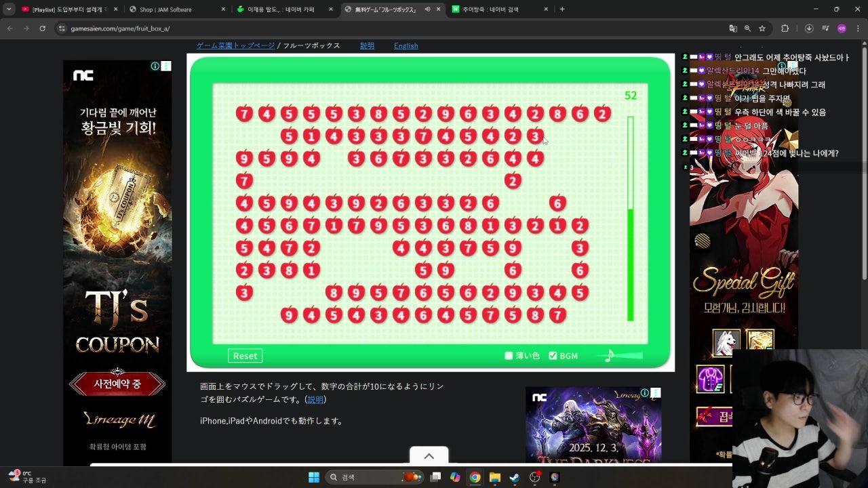Click the translate page icon
Screen dimensions: 868x488
tap(733, 28)
